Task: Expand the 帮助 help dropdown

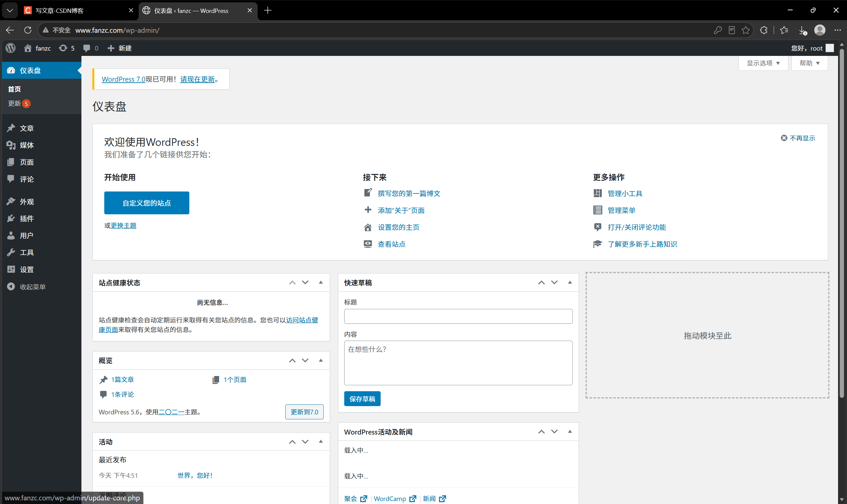Action: point(809,63)
